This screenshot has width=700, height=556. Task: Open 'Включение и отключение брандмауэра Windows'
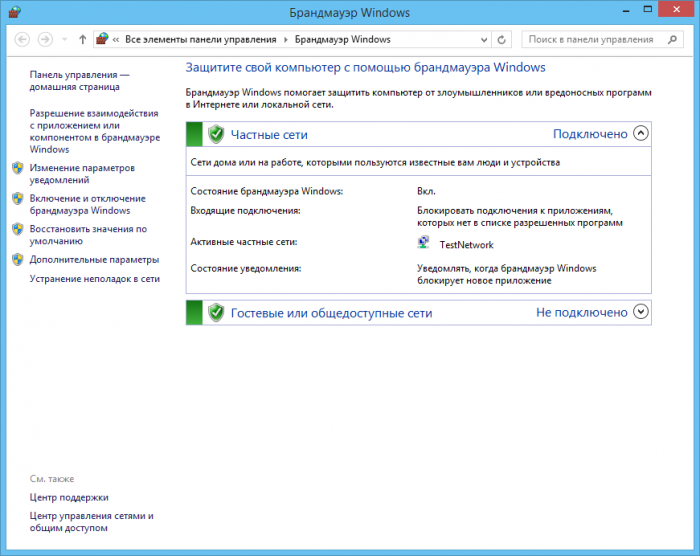[x=88, y=205]
